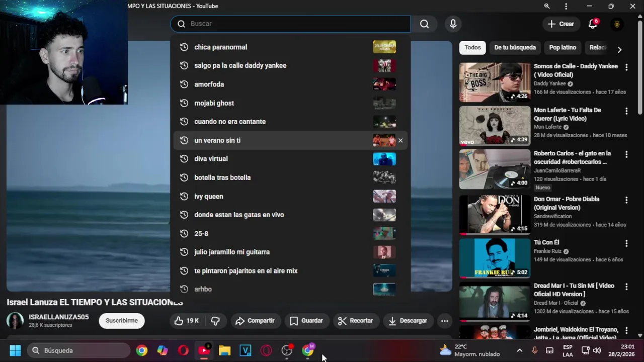Open Don Omar Pobre Diabla video title
644x362 pixels.
coord(567,203)
